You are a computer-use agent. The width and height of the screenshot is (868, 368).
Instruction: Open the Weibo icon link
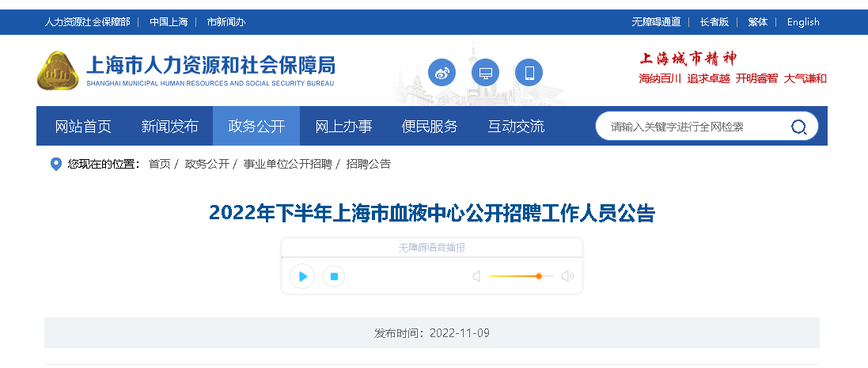[442, 74]
